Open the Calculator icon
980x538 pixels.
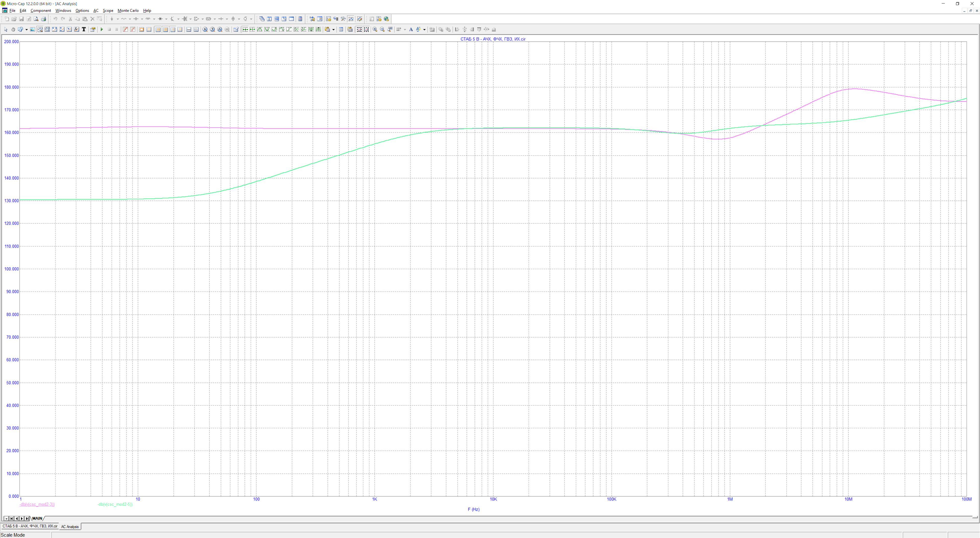(300, 19)
